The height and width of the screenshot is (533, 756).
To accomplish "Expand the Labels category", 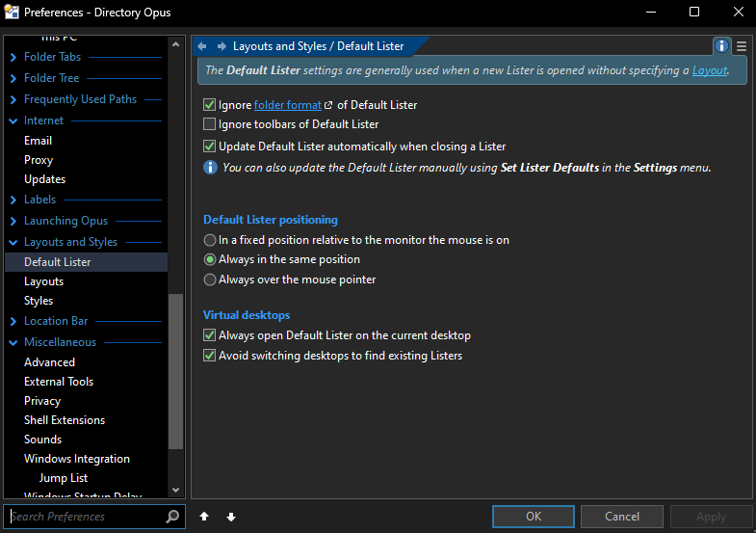I will click(x=13, y=200).
